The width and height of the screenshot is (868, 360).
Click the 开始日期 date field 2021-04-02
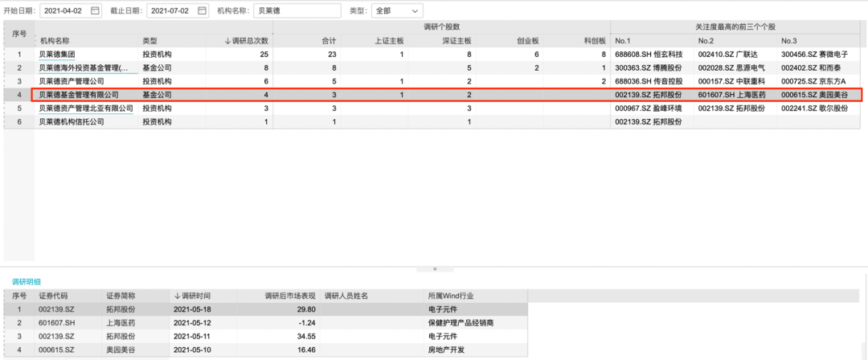click(x=63, y=11)
